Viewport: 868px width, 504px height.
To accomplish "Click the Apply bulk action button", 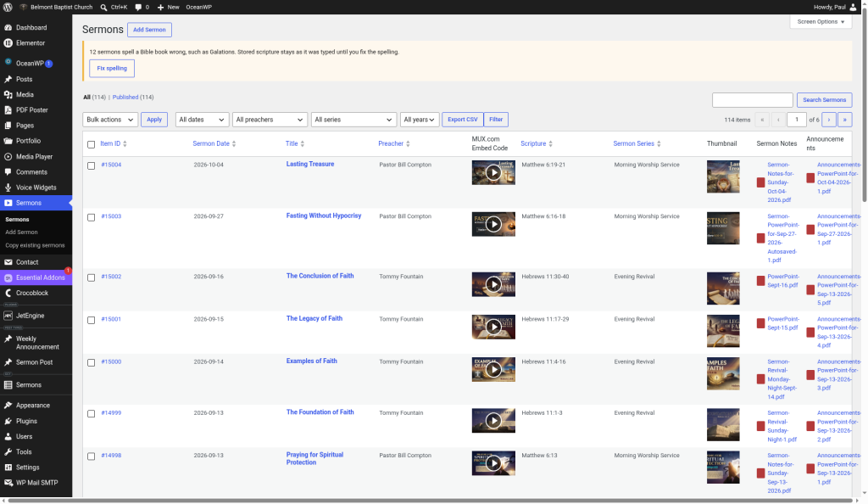I will 154,120.
